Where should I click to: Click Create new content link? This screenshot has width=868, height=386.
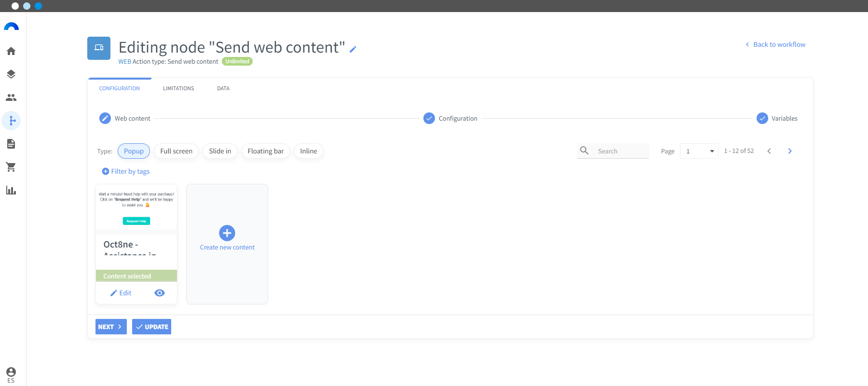point(227,247)
